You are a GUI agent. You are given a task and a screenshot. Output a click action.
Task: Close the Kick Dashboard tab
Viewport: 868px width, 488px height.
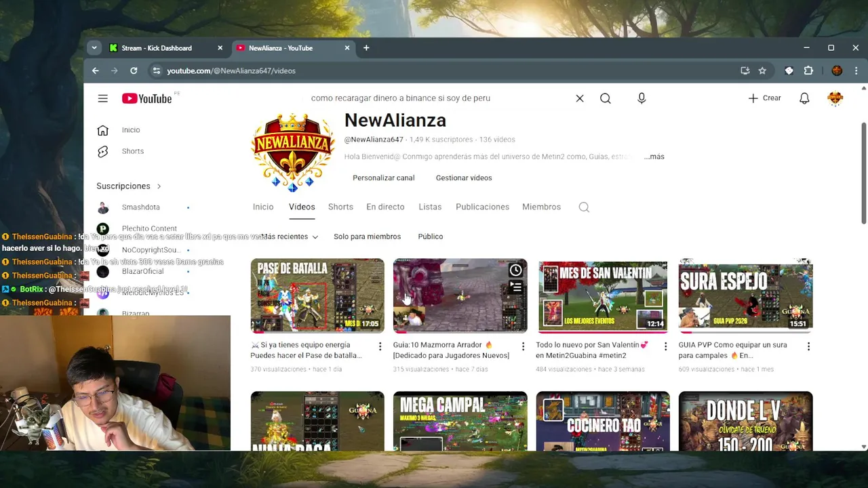tap(220, 48)
